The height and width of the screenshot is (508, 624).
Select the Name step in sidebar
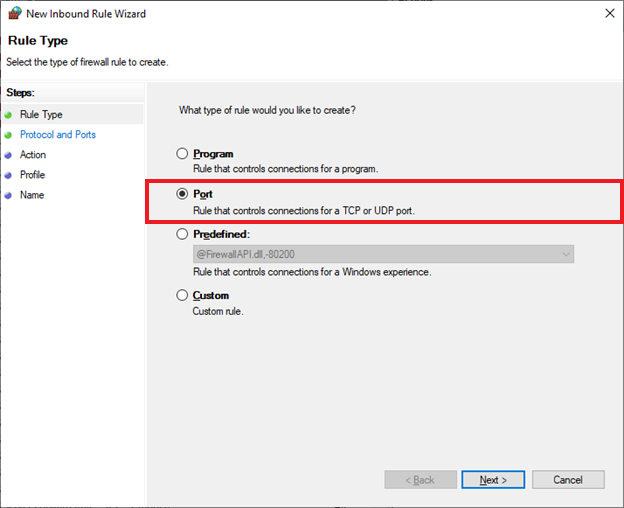click(32, 195)
